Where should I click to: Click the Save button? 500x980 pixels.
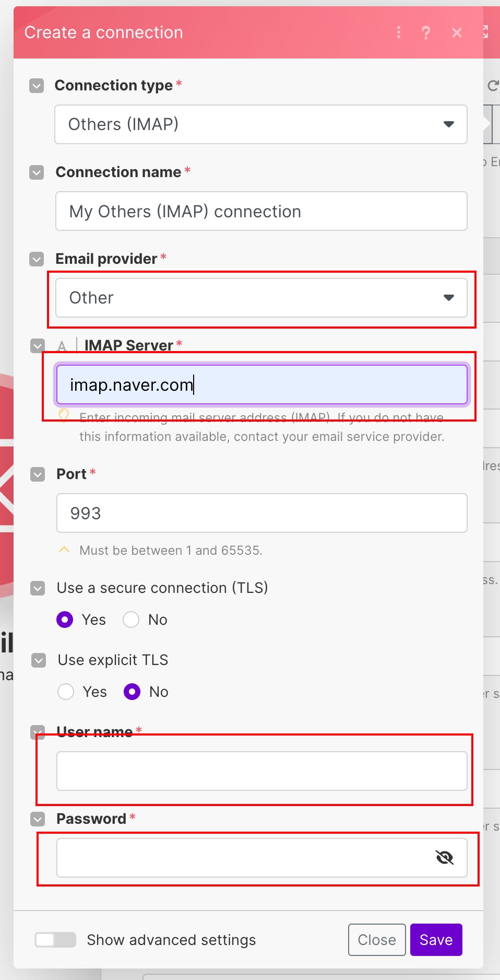click(436, 940)
